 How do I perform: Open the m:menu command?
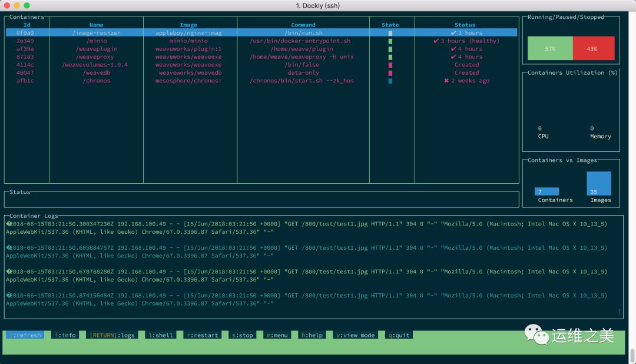pyautogui.click(x=277, y=335)
